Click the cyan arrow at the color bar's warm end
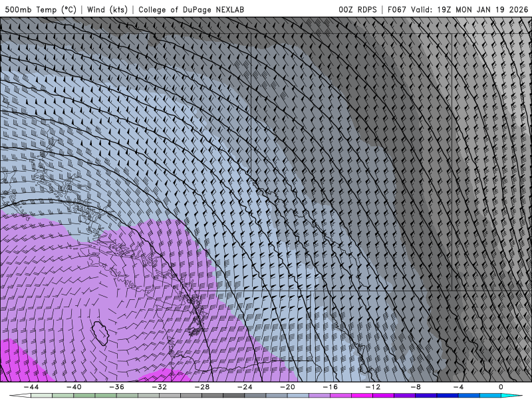This screenshot has width=532, height=399. 513,396
